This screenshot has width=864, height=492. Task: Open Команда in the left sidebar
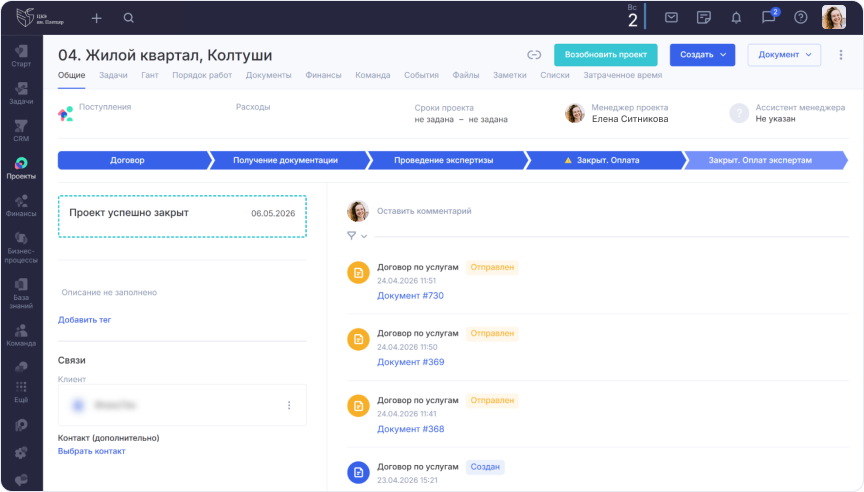21,336
